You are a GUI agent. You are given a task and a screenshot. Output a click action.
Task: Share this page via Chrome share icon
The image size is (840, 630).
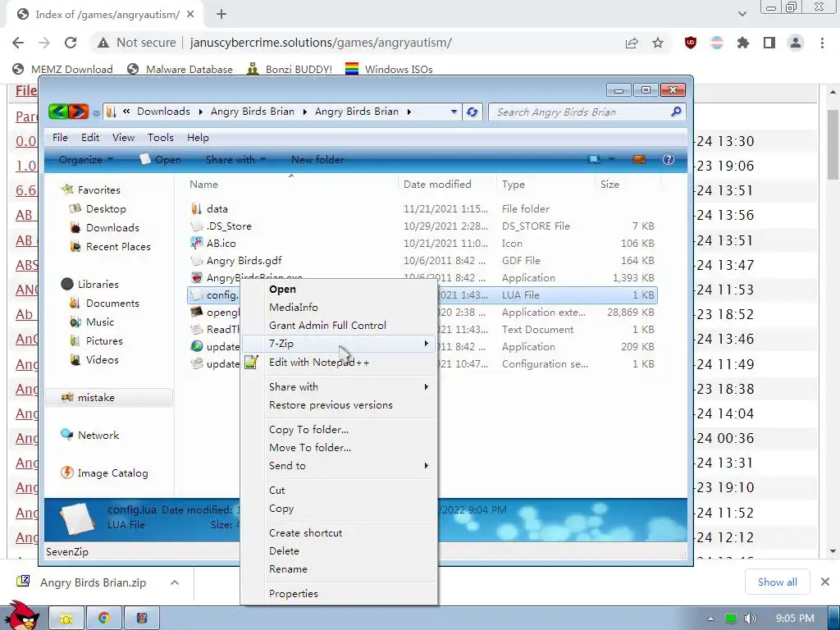click(x=631, y=43)
